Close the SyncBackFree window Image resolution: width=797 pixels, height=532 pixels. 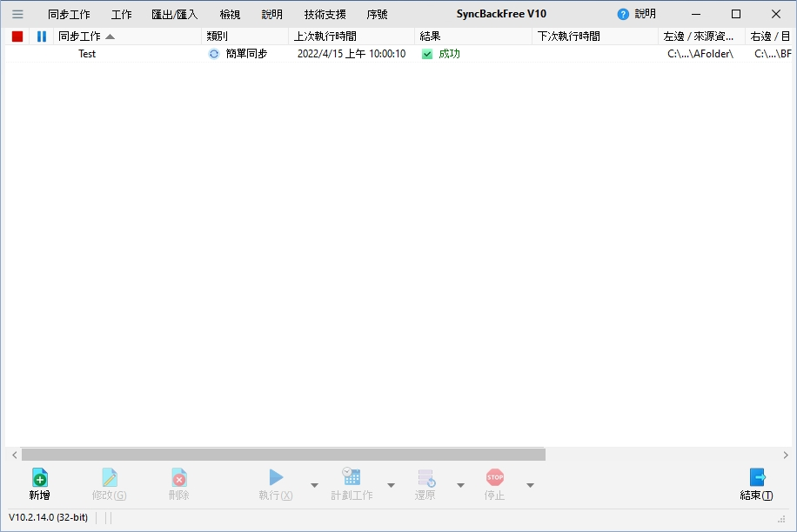[775, 14]
